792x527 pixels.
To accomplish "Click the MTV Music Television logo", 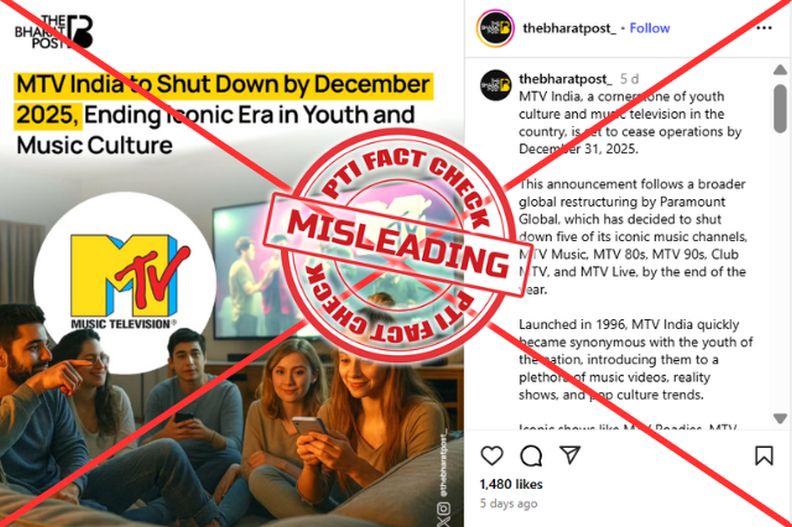I will pos(125,281).
